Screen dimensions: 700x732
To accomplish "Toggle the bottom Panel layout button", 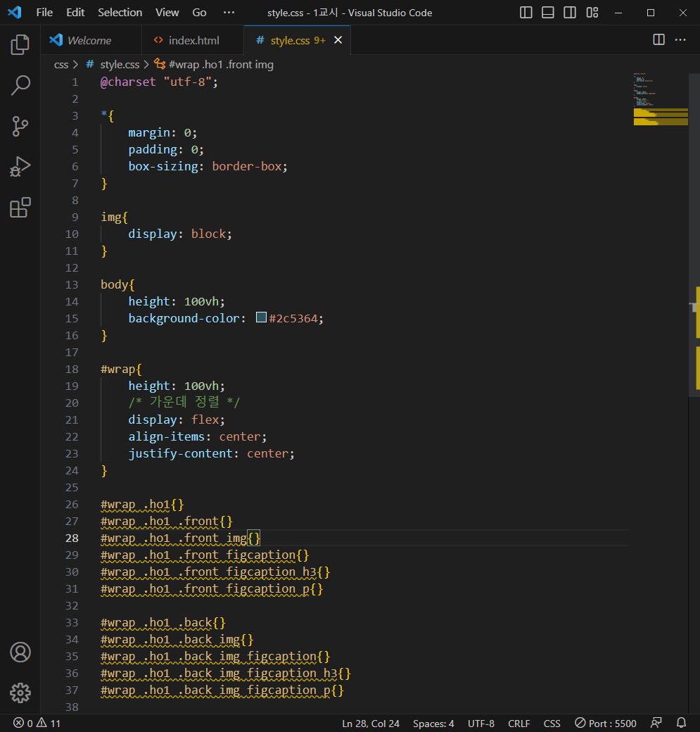I will pyautogui.click(x=548, y=13).
